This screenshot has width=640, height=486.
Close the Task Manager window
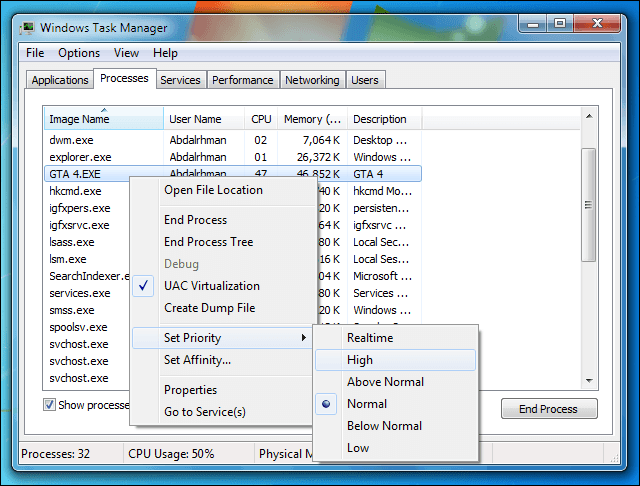(597, 24)
